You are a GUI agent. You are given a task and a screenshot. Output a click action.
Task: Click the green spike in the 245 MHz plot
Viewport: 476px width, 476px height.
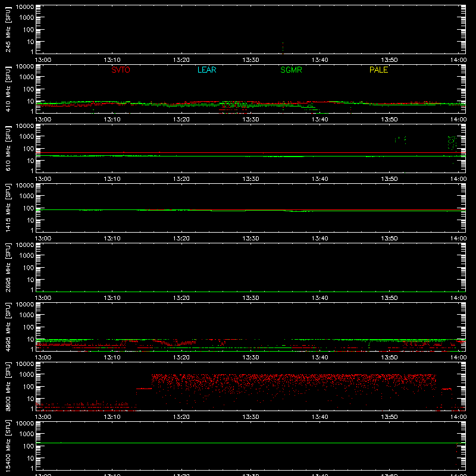pyautogui.click(x=283, y=48)
